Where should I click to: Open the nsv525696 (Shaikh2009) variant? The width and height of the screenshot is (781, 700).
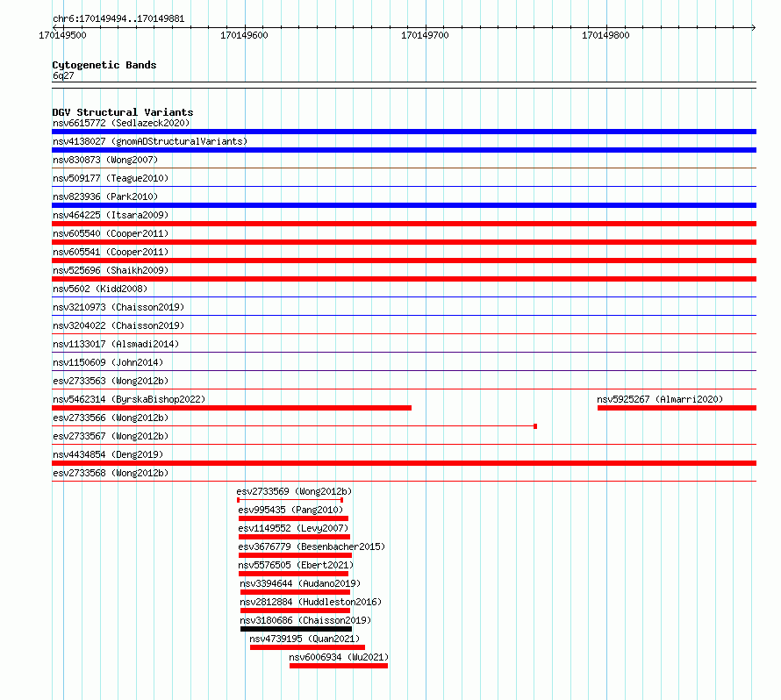(x=111, y=270)
